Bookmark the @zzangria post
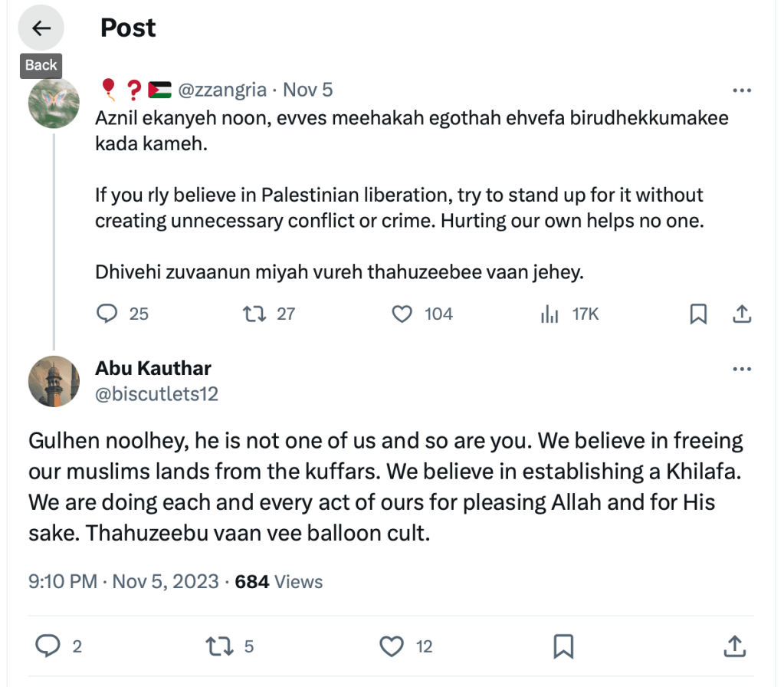 (698, 314)
